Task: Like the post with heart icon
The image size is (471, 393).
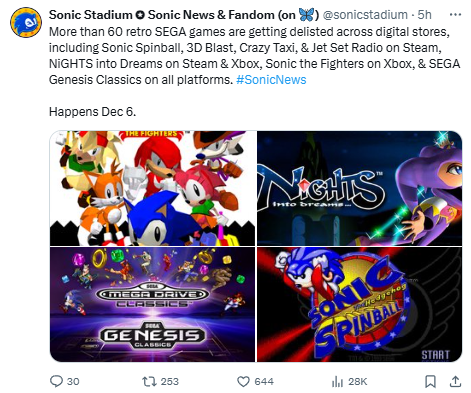Action: 243,381
